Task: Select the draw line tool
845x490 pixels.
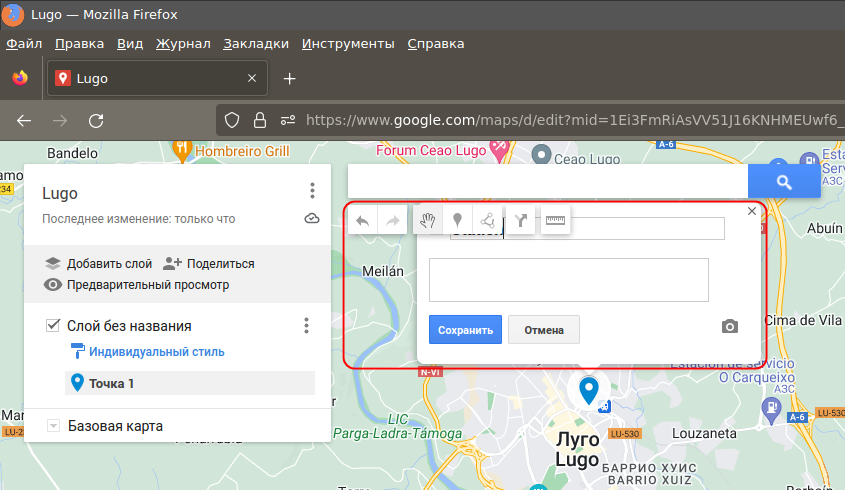Action: (487, 220)
